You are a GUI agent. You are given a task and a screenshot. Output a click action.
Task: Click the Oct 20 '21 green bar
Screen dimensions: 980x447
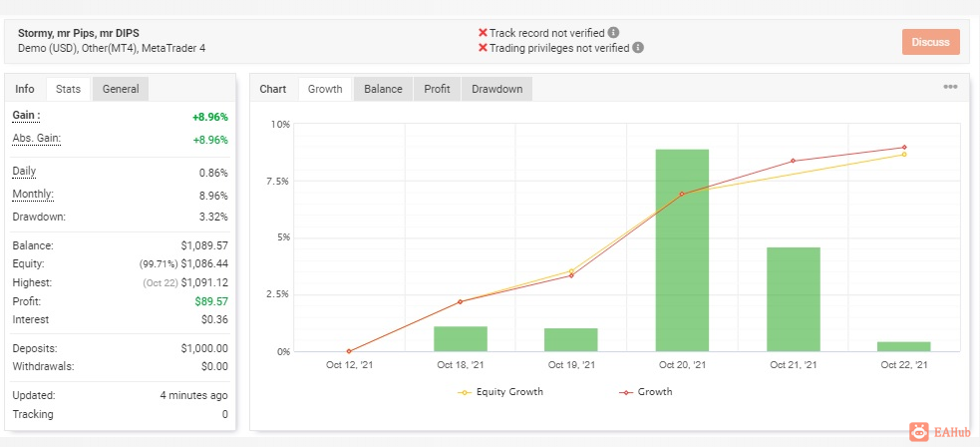682,250
